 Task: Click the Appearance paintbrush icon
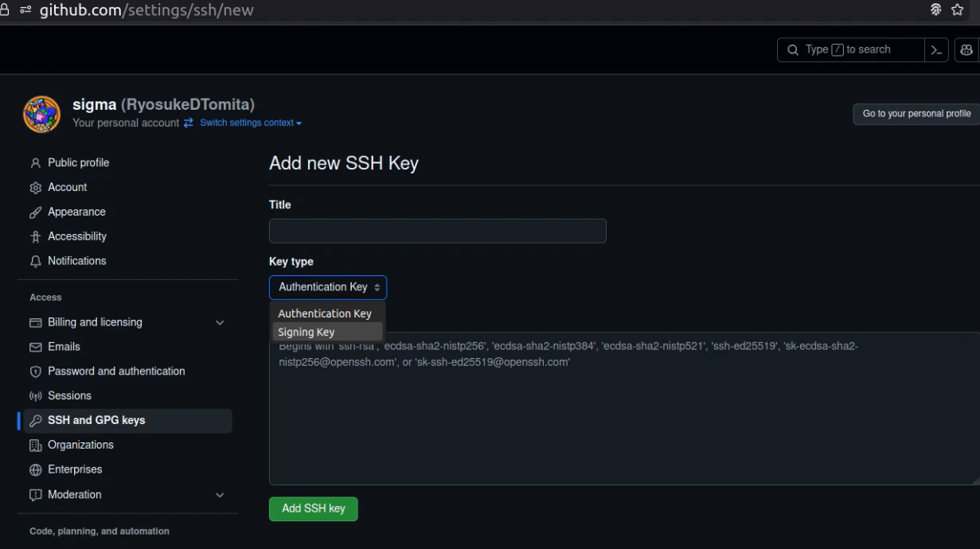point(35,212)
